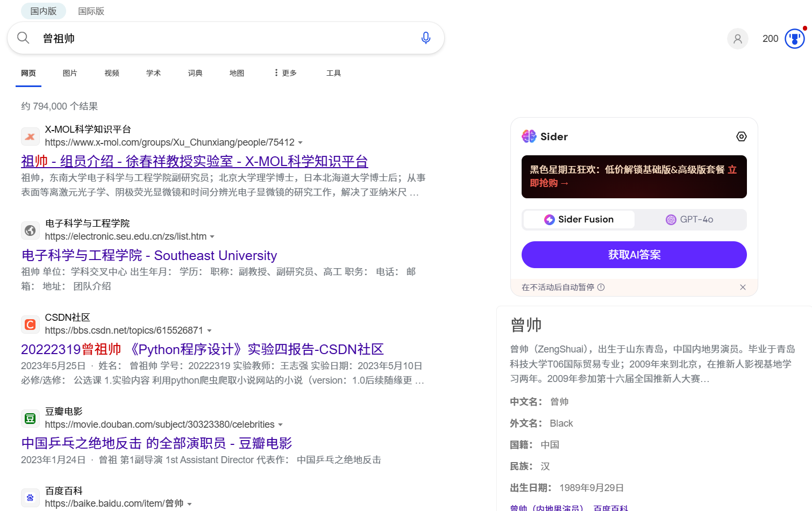The width and height of the screenshot is (812, 511).
Task: Click the Sider brain logo
Action: (529, 136)
